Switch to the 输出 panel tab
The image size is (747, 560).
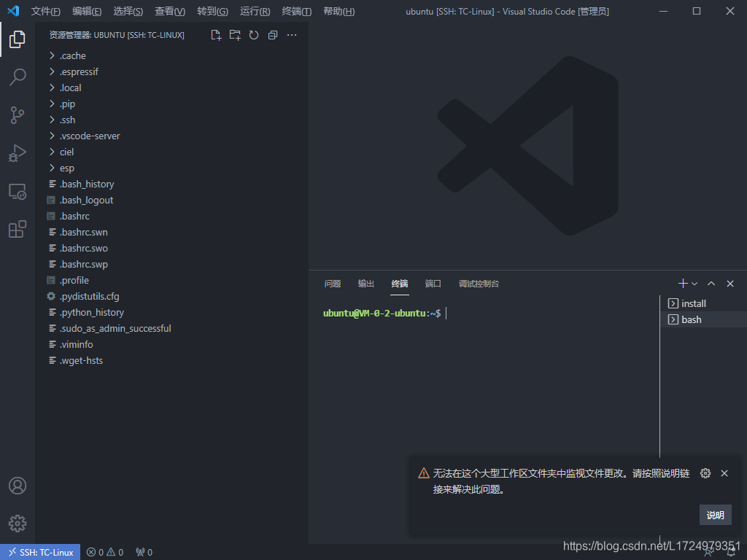(366, 284)
